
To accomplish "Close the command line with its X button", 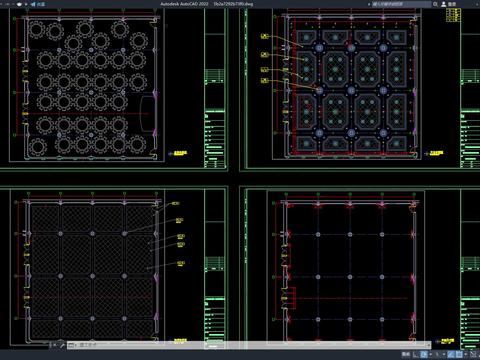I will pyautogui.click(x=51, y=345).
